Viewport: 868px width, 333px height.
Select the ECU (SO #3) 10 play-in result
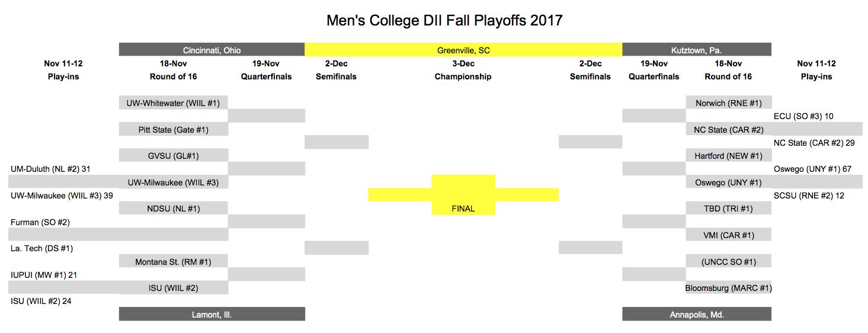tap(803, 116)
